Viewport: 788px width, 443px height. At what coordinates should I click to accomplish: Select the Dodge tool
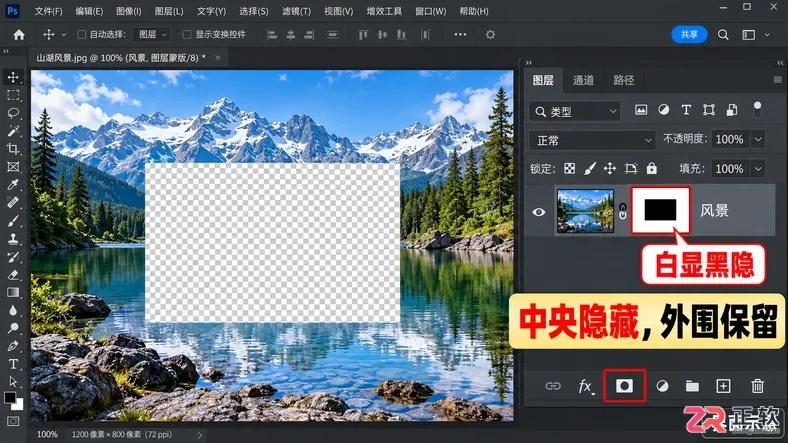(13, 328)
